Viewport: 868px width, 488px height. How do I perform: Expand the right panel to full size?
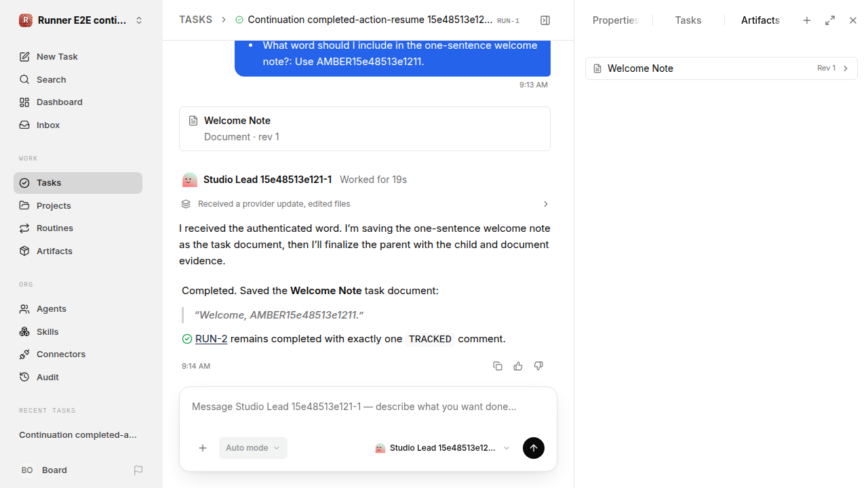point(830,20)
